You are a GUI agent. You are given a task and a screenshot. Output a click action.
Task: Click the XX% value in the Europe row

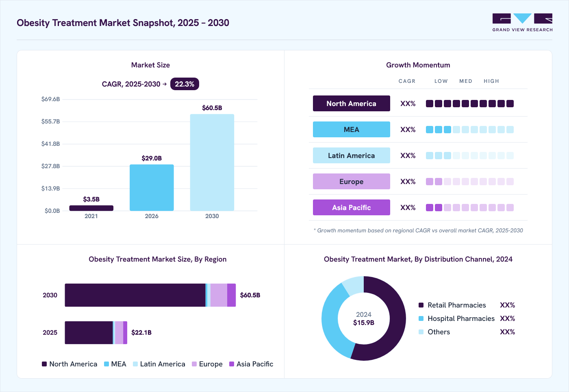[x=408, y=182]
